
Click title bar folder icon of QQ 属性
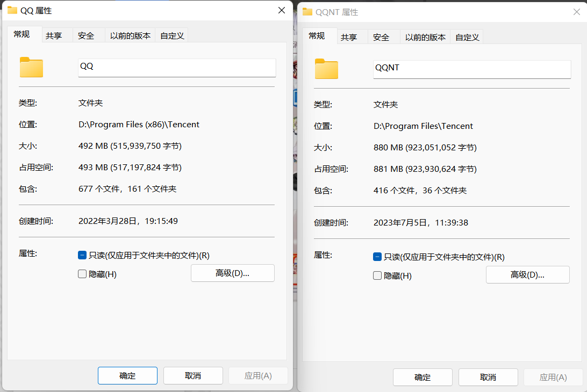(x=12, y=10)
